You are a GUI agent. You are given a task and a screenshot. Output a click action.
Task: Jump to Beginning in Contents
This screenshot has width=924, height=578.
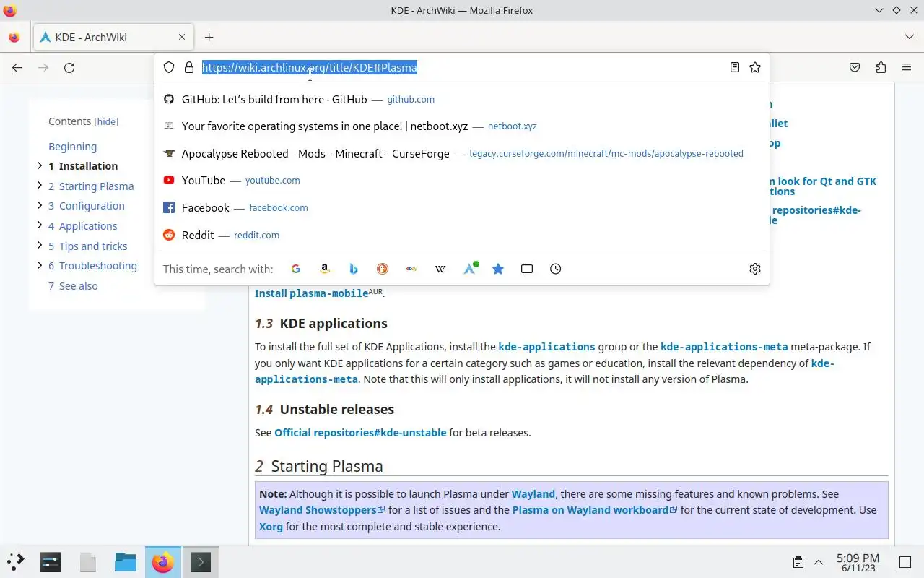click(x=72, y=146)
